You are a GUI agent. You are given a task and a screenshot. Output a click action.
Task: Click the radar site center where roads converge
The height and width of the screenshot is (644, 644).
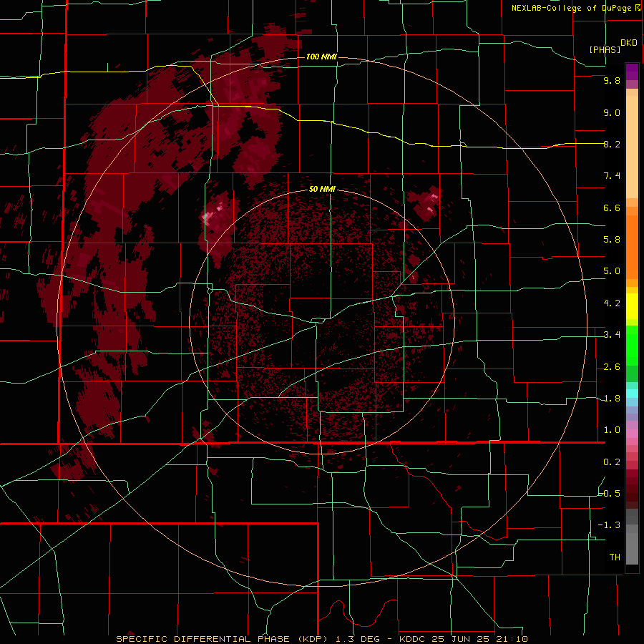[x=316, y=321]
